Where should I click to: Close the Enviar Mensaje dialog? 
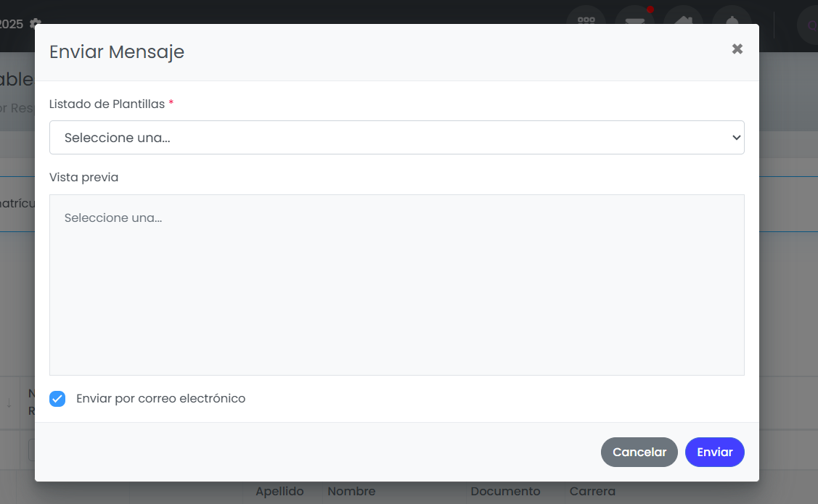[737, 49]
